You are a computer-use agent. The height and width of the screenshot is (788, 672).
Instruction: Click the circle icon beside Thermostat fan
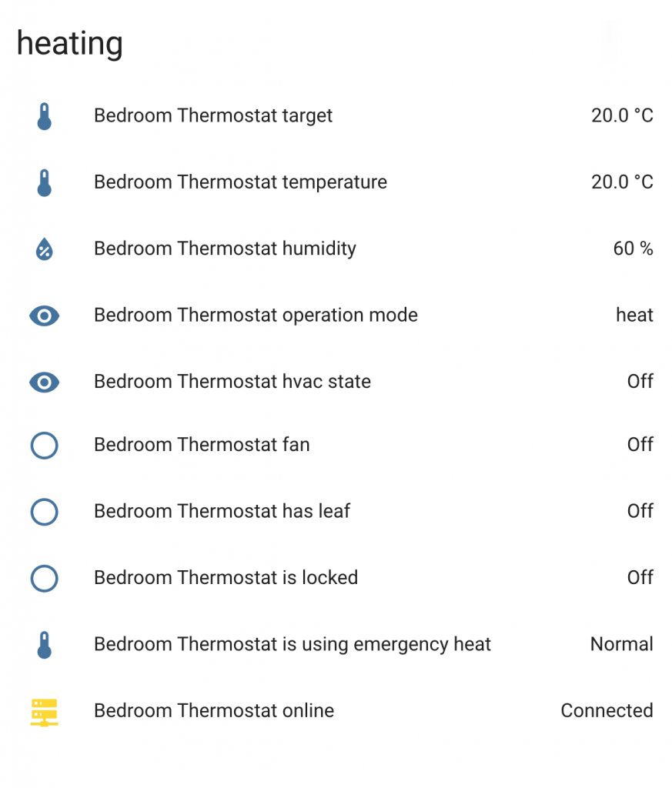(45, 445)
